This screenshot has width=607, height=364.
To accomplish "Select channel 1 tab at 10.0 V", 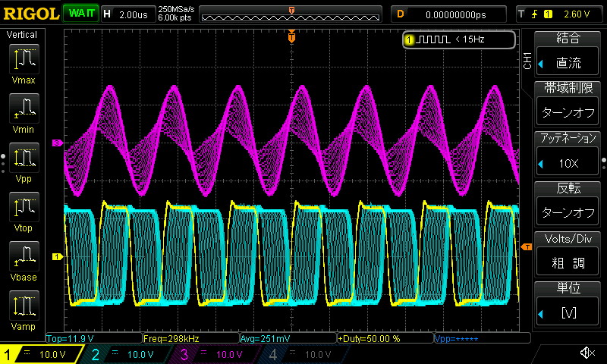I will 41,354.
